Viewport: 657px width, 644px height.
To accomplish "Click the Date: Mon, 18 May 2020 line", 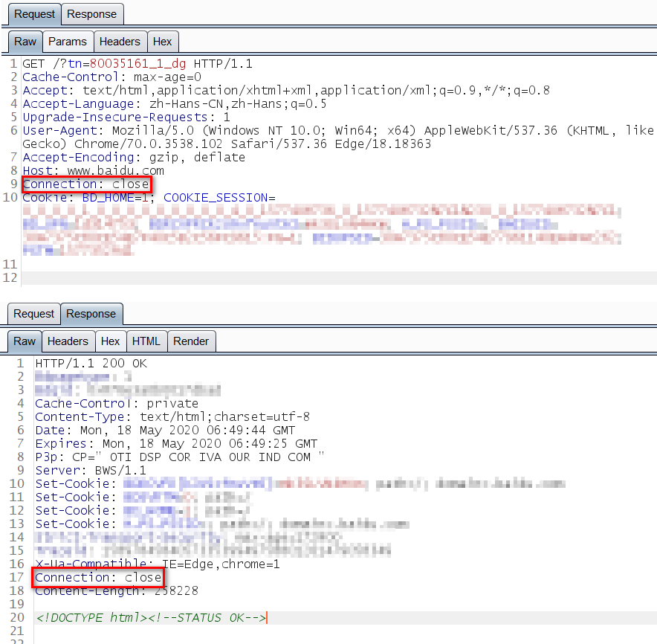I will (x=165, y=431).
